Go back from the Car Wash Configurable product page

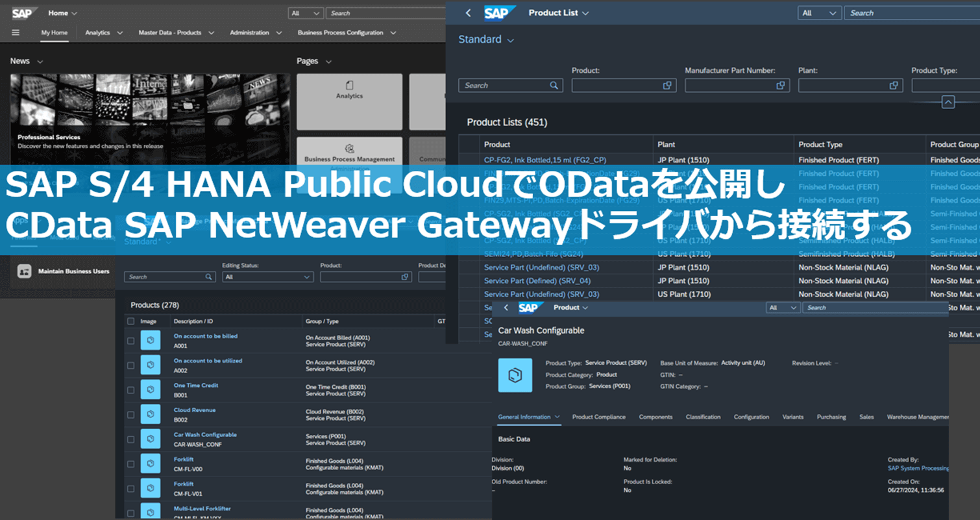(506, 308)
